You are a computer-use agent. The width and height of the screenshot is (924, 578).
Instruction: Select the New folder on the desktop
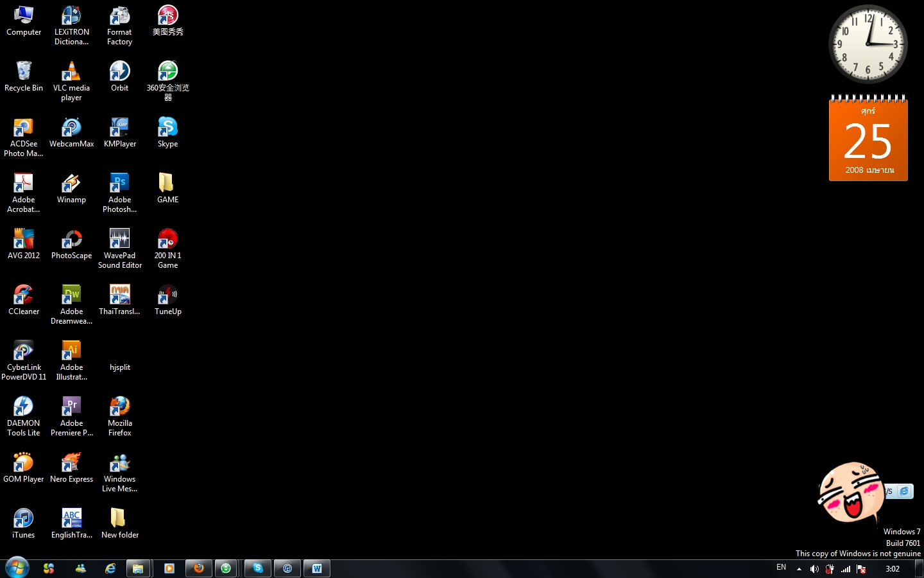point(119,524)
